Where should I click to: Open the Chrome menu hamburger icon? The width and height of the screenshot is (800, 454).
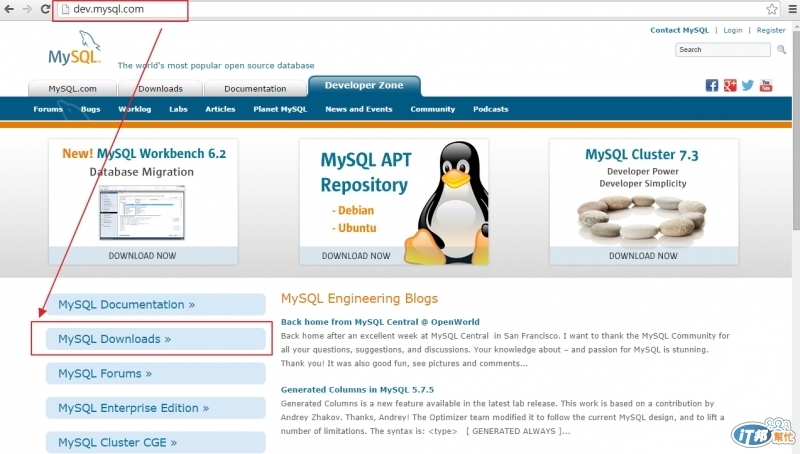792,9
